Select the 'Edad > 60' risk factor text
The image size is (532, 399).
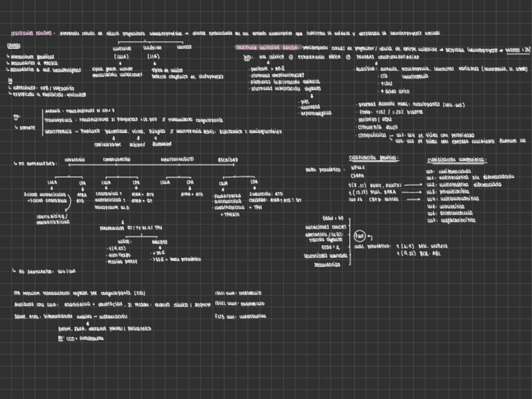(x=332, y=218)
